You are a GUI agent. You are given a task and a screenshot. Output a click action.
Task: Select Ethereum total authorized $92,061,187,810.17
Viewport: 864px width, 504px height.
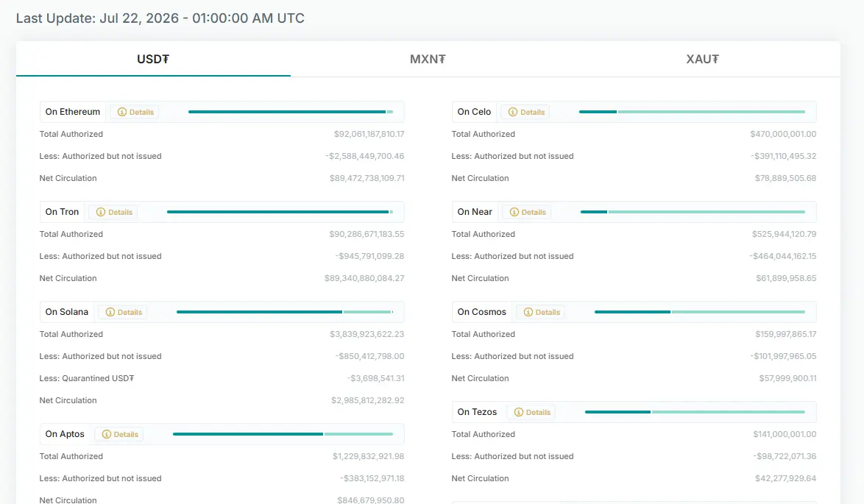369,134
